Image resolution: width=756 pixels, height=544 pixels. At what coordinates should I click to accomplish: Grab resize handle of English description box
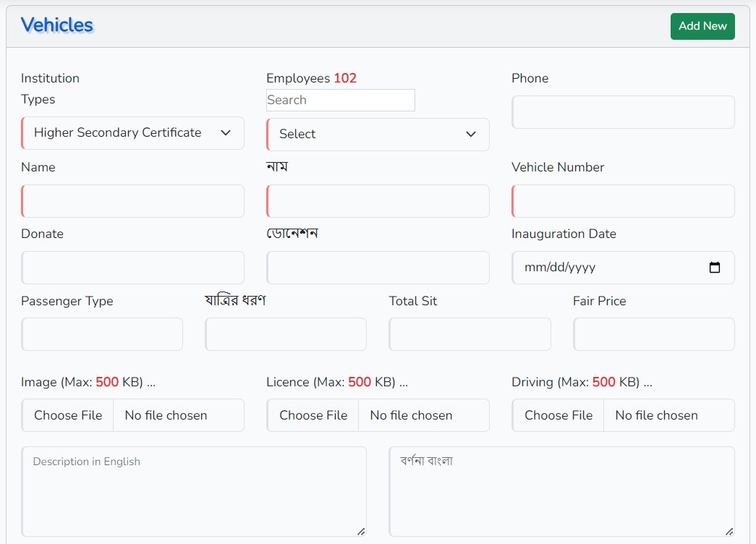[x=361, y=532]
